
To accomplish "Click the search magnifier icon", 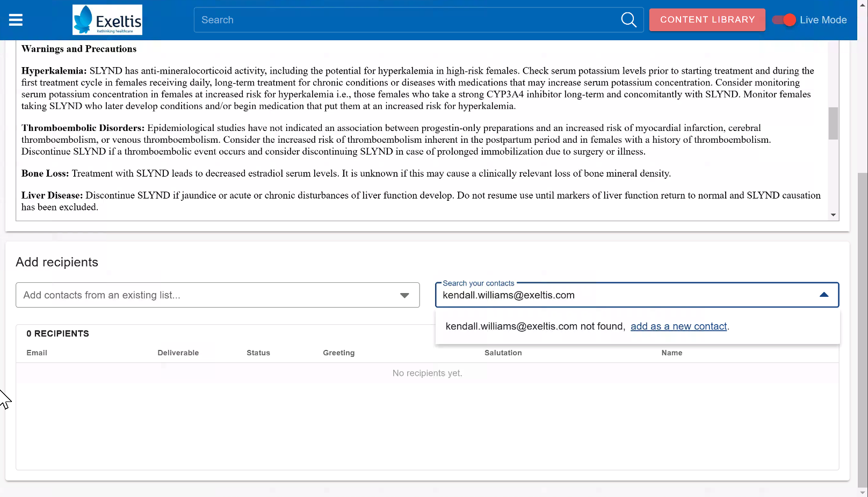I will click(628, 20).
